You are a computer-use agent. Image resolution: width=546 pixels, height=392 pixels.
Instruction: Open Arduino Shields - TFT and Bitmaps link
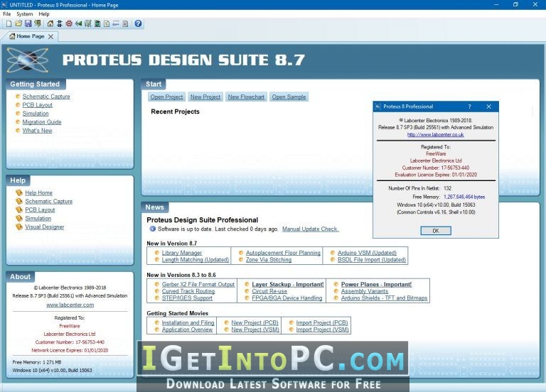tap(384, 298)
